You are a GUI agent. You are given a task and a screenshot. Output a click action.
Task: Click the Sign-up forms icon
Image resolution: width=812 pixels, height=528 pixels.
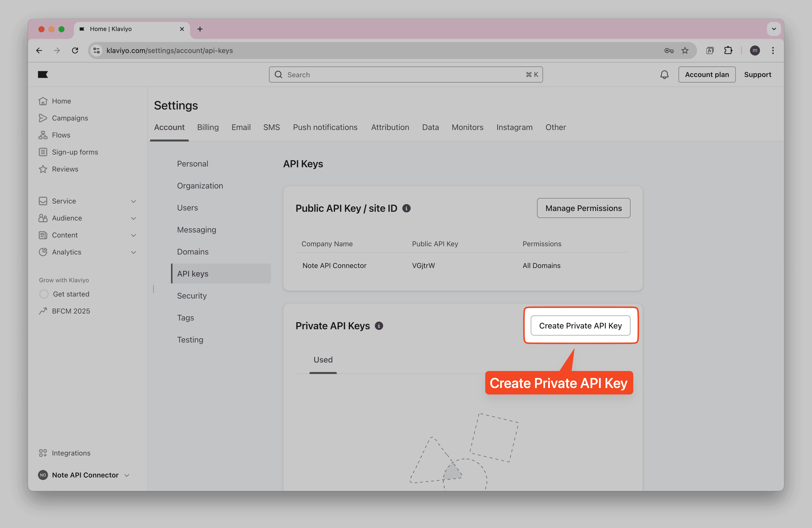[43, 152]
